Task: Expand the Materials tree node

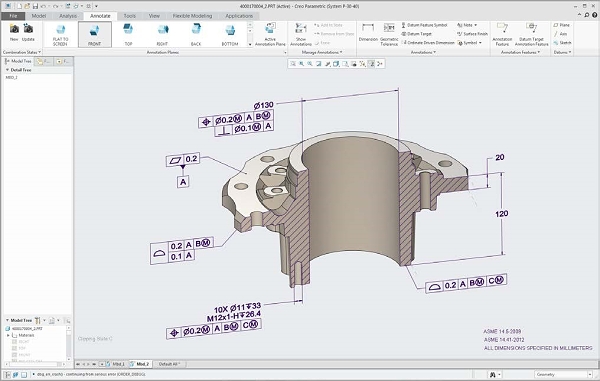Action: 8,335
